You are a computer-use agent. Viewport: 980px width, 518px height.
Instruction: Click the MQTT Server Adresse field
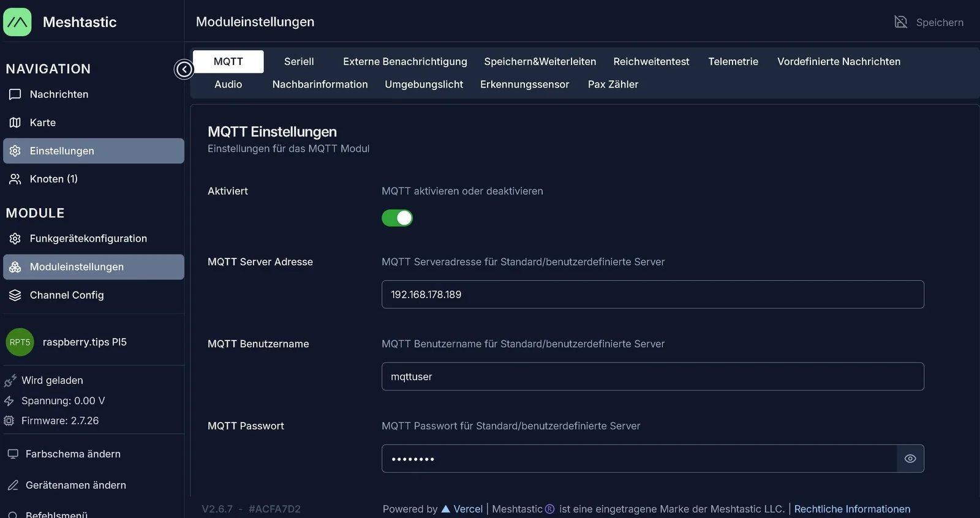pyautogui.click(x=653, y=295)
